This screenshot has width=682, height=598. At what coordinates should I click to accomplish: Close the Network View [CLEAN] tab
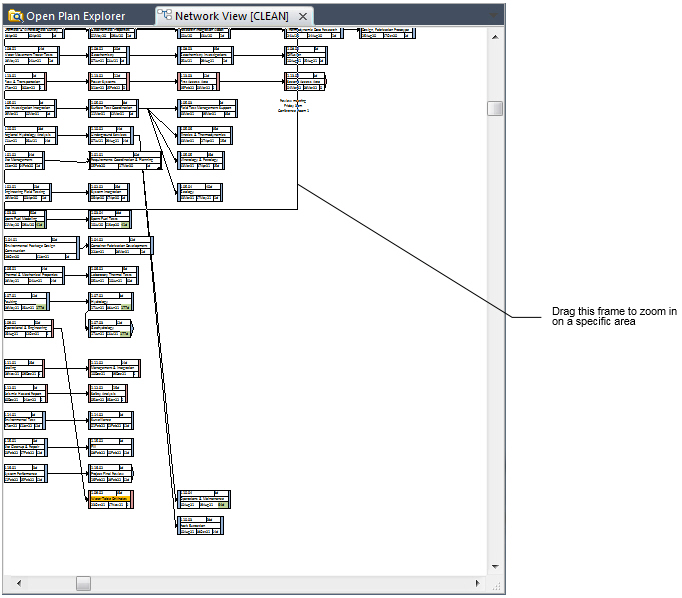point(303,16)
